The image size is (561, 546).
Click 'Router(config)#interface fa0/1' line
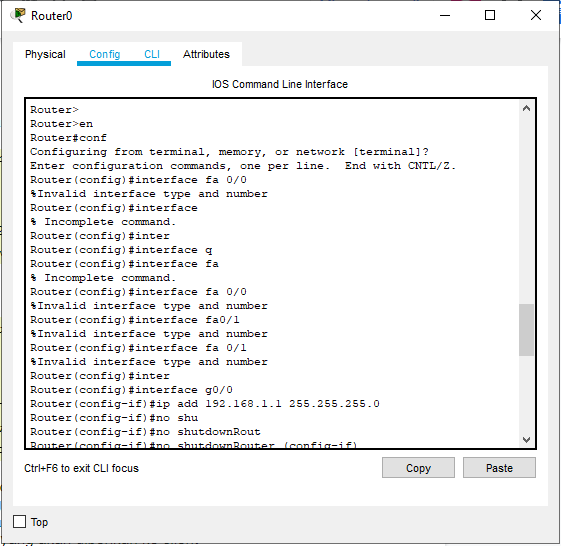tap(135, 320)
